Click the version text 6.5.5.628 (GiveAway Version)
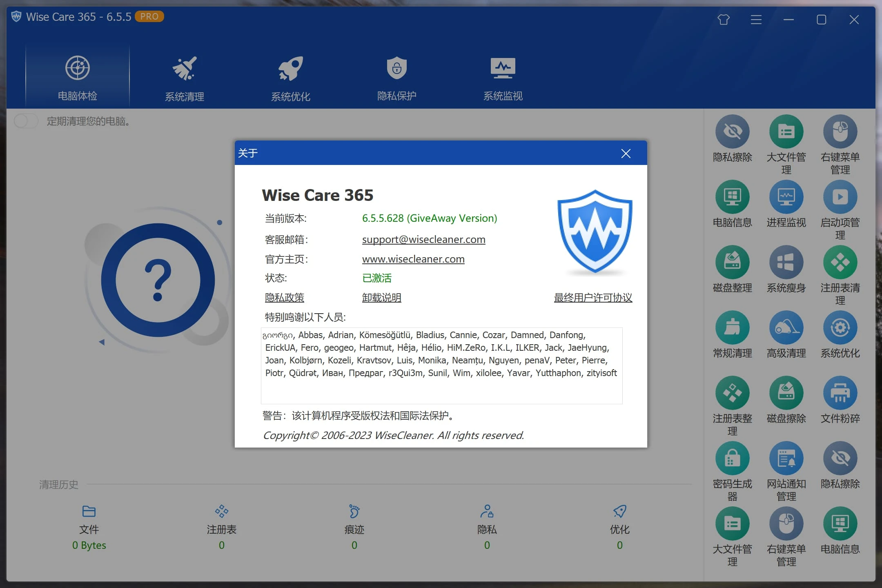Image resolution: width=882 pixels, height=588 pixels. pos(430,218)
